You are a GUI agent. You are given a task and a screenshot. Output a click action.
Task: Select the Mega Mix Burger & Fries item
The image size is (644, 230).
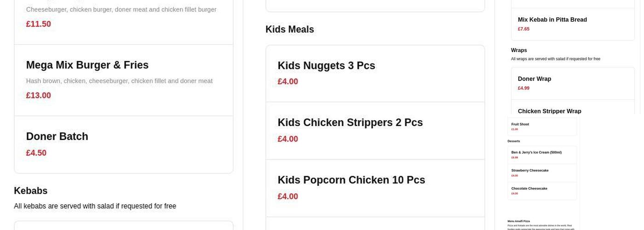[87, 65]
